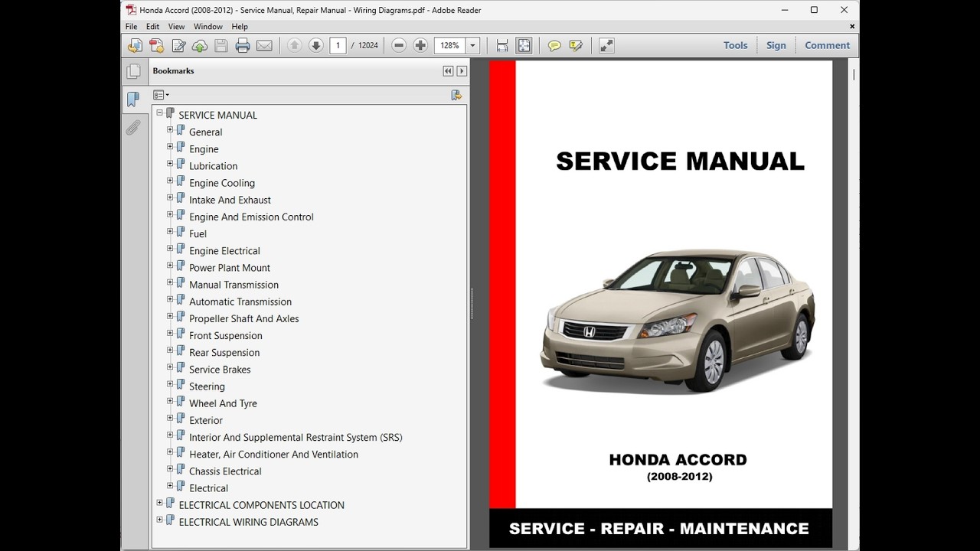Expand ELECTRICAL COMPONENTS LOCATION bookmark
This screenshot has width=980, height=551.
click(160, 503)
